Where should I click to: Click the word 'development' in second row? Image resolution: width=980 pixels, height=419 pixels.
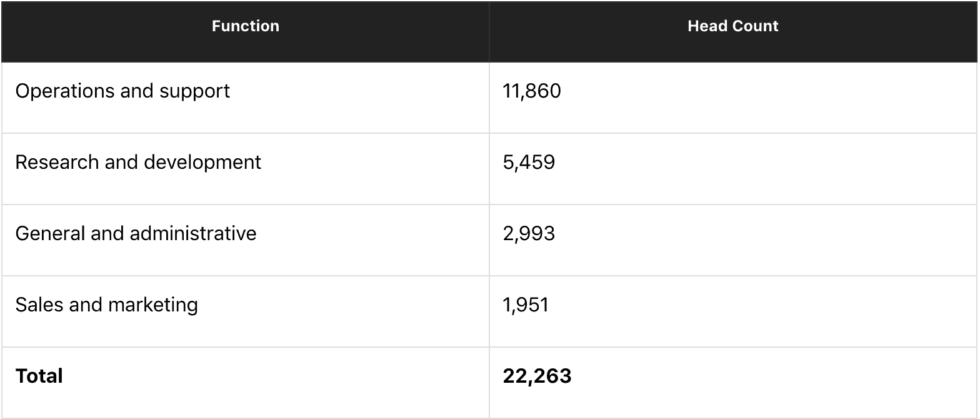pyautogui.click(x=202, y=163)
